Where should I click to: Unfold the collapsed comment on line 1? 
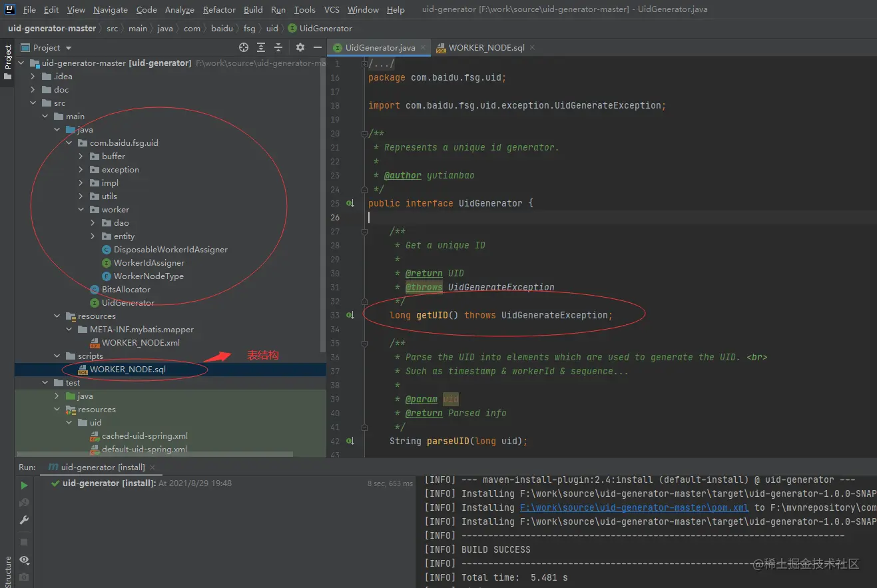click(364, 63)
